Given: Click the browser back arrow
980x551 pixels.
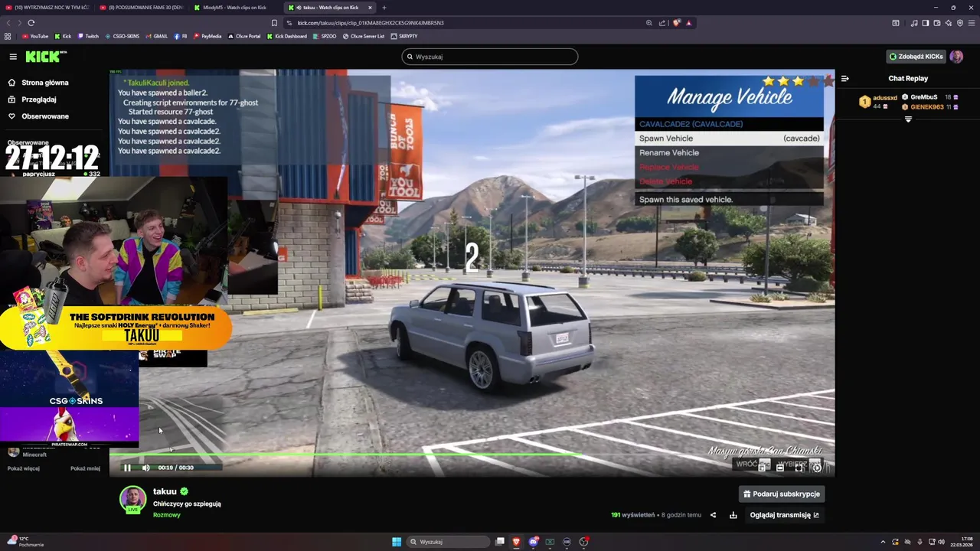Looking at the screenshot, I should pos(8,23).
